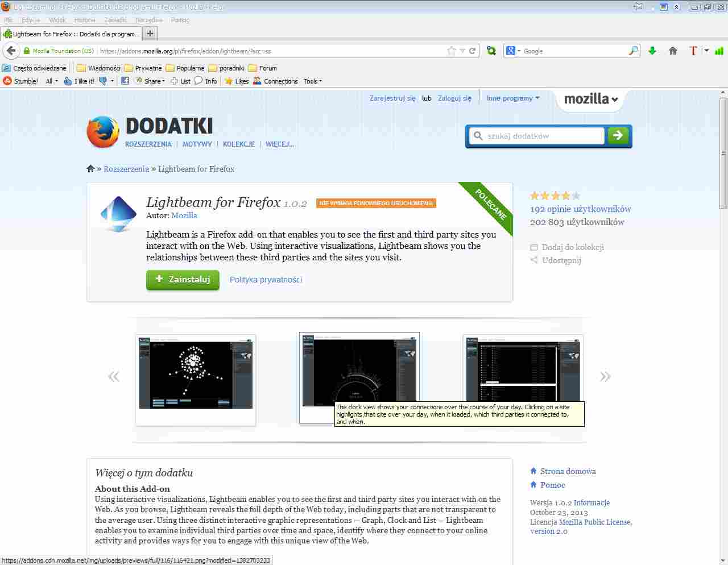
Task: Expand the WIĘCEJ… navigation menu
Action: tap(280, 144)
